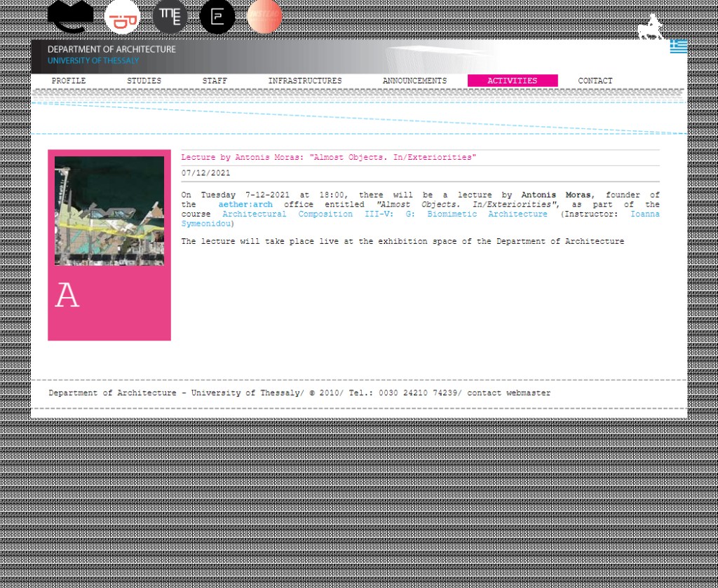Open the Profile menu
Screen dimensions: 718x588
pos(69,81)
